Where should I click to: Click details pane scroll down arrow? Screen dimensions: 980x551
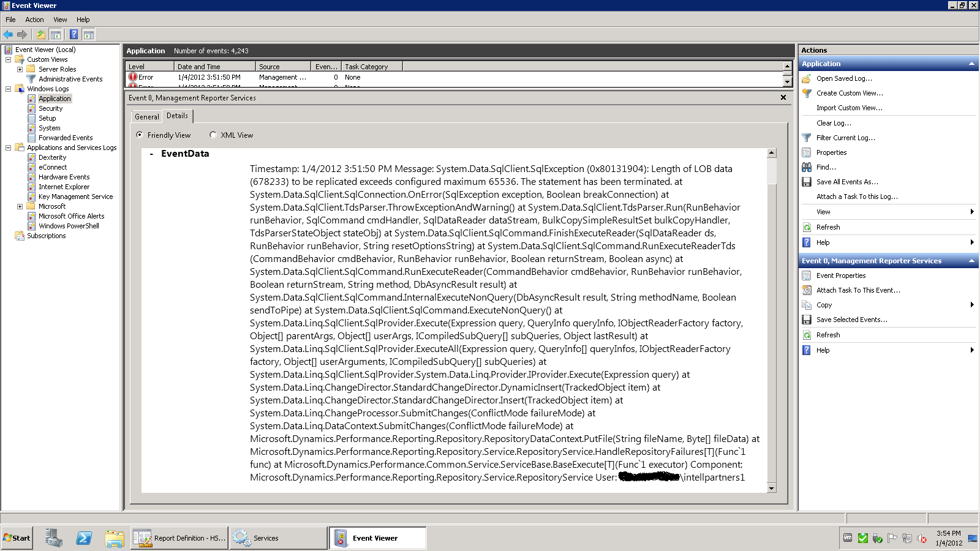pyautogui.click(x=772, y=488)
